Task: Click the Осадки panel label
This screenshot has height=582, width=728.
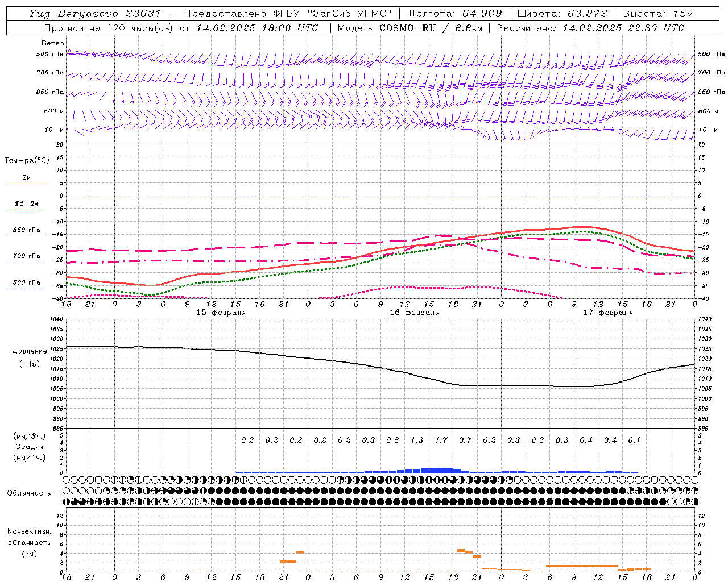Action: (x=30, y=447)
